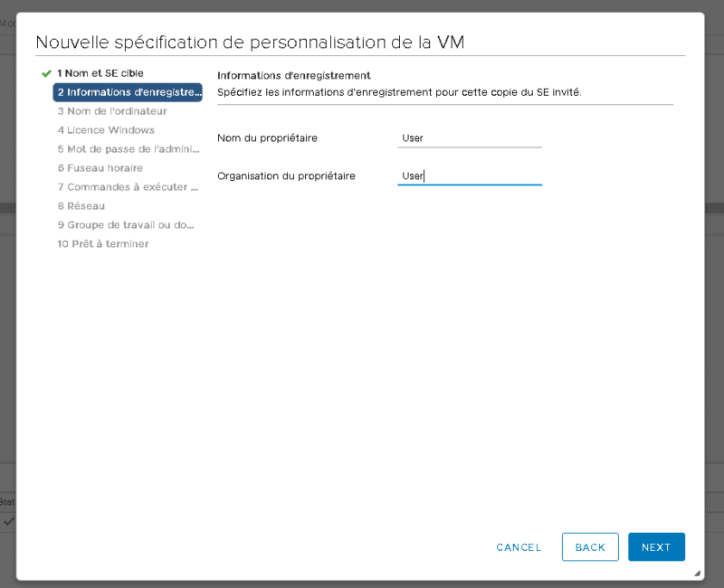Jump to step 4 Licence Windows
Screen dimensions: 724x588
[105, 130]
